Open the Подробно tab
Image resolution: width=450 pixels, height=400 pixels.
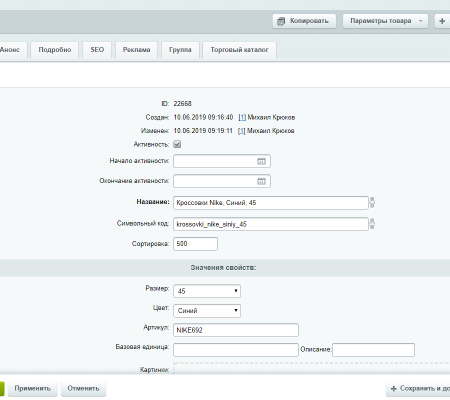(55, 50)
